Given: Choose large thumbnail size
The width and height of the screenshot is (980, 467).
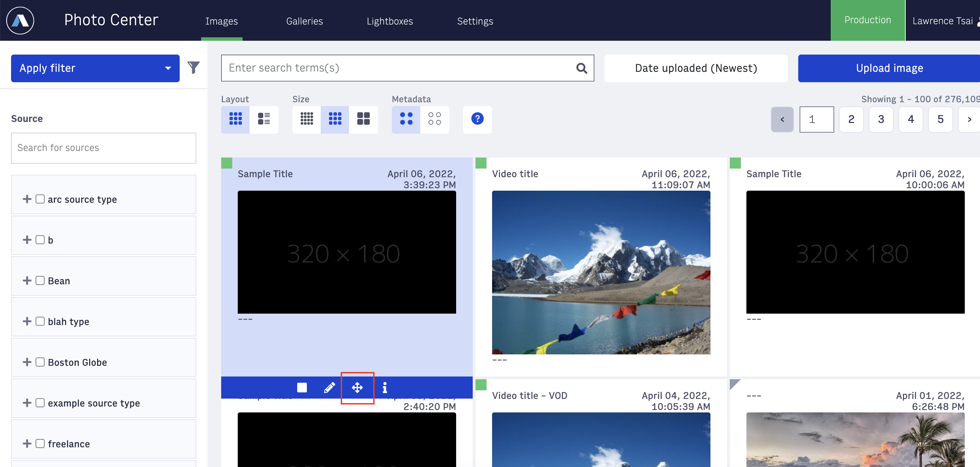Looking at the screenshot, I should (363, 119).
